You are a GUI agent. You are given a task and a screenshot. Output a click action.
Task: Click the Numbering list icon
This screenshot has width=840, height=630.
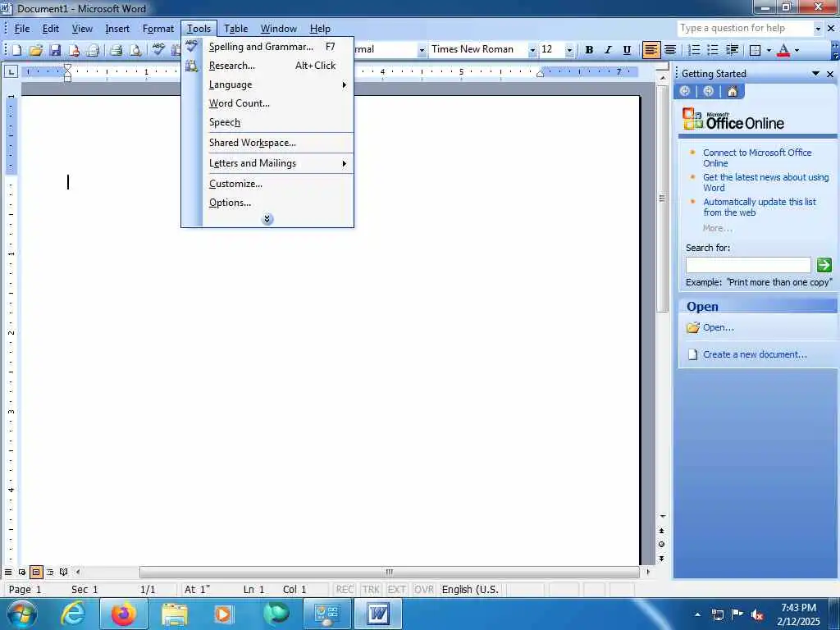(x=694, y=50)
